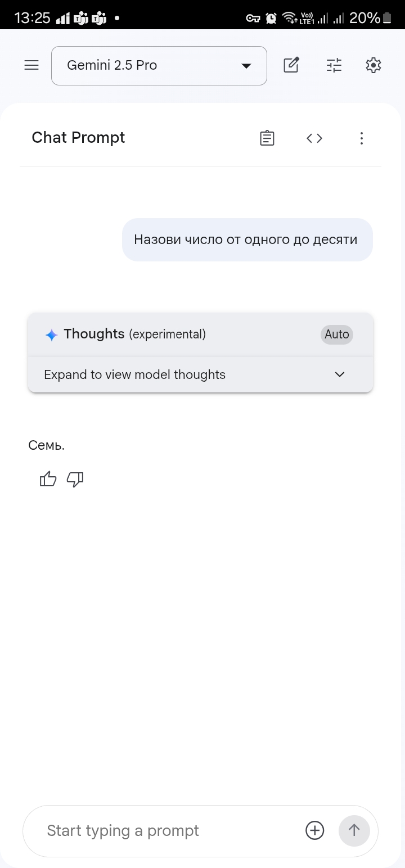
Task: Click the Auto badge in Thoughts header
Action: click(337, 334)
